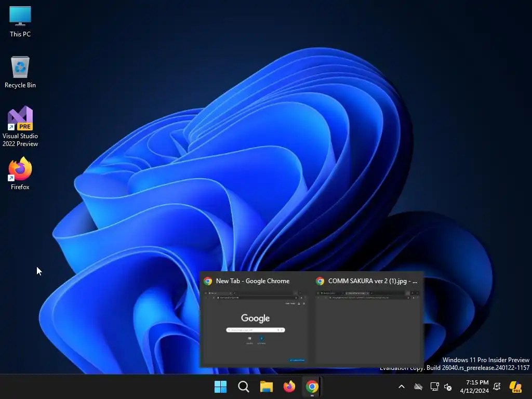Screen dimensions: 532x399
Task: Switch to COMM SAKURA ver 2 (1).jpg preview
Action: tap(367, 327)
